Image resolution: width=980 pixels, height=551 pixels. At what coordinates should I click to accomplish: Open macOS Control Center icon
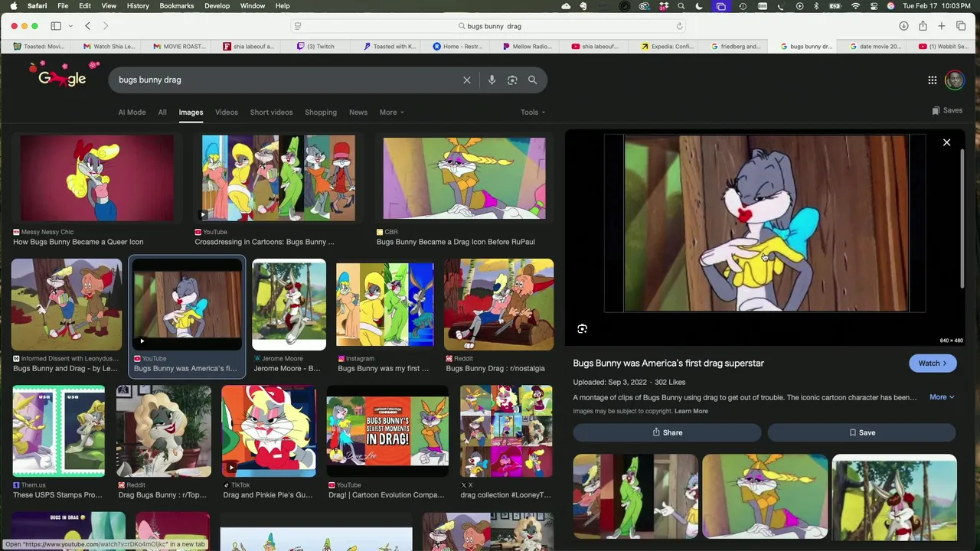[x=873, y=6]
